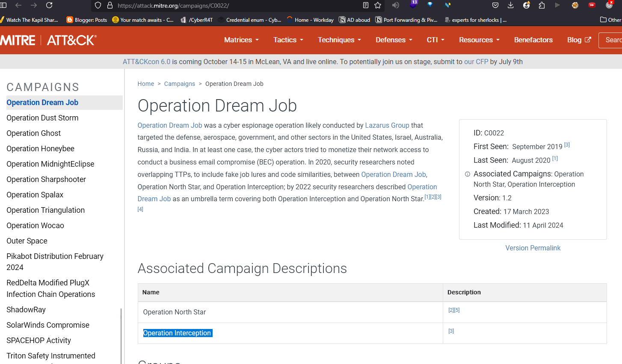Select Outer Space in sidebar
Screen dimensions: 622x364
point(27,241)
